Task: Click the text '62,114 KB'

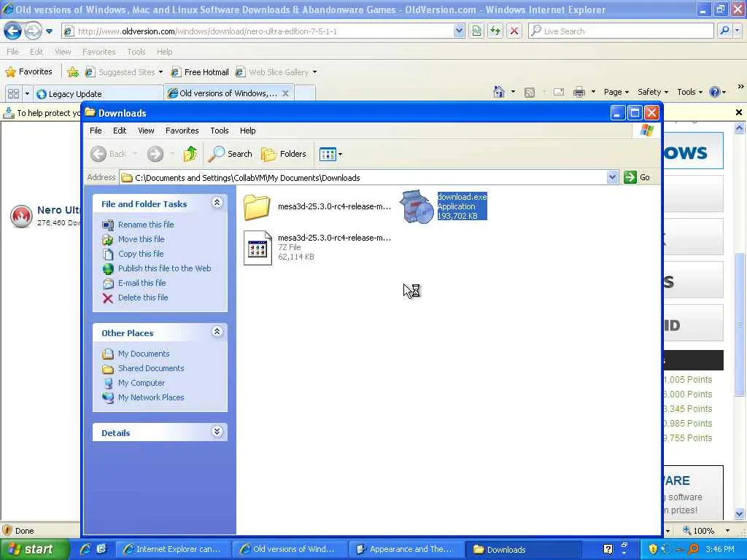Action: pos(296,257)
